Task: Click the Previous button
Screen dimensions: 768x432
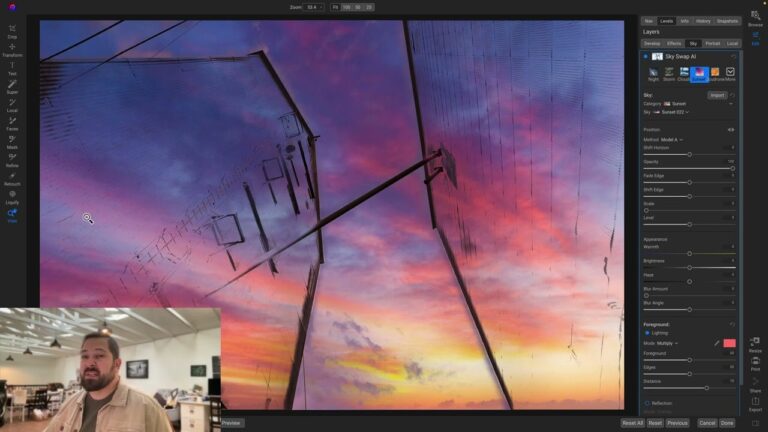Action: [x=677, y=423]
